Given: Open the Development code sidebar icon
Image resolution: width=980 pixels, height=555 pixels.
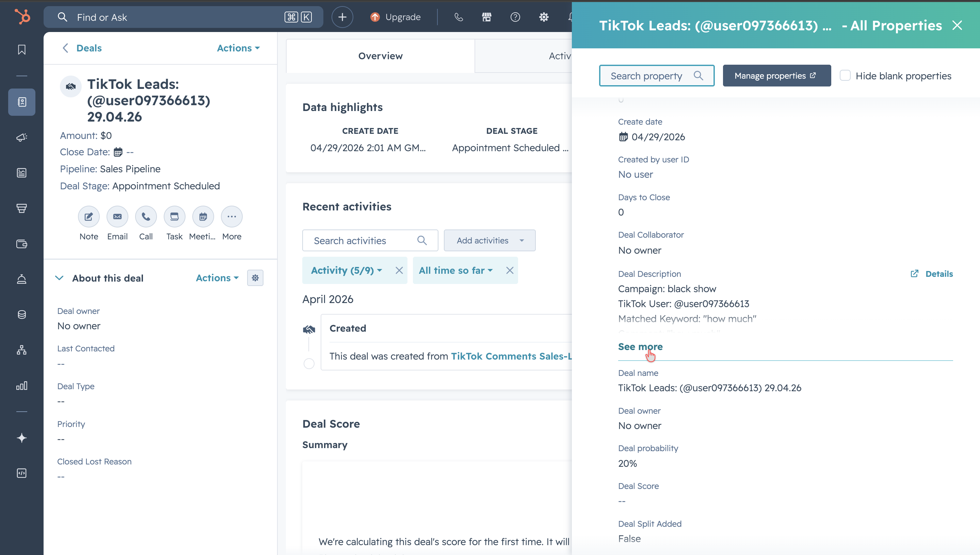Looking at the screenshot, I should pyautogui.click(x=22, y=473).
